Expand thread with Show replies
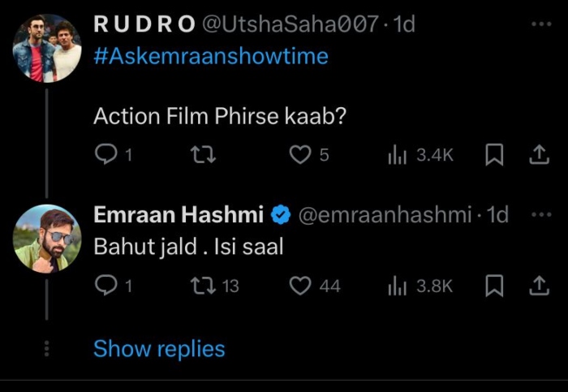 click(x=159, y=349)
